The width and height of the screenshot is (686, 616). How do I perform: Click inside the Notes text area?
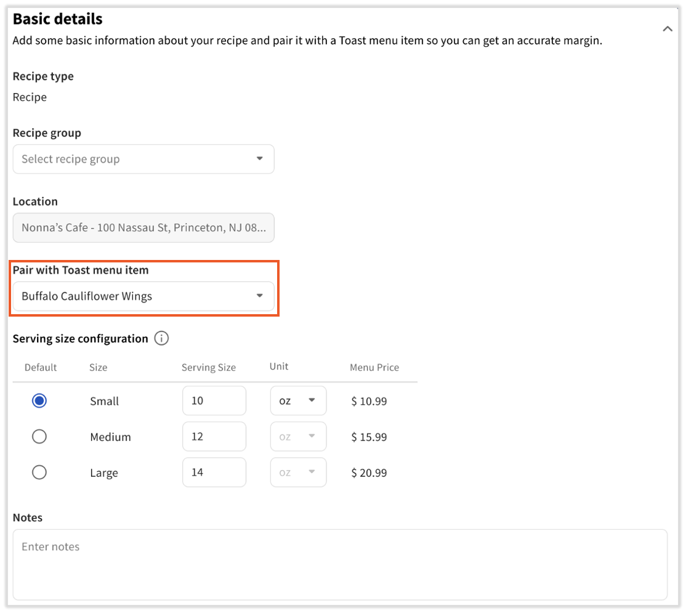point(339,564)
